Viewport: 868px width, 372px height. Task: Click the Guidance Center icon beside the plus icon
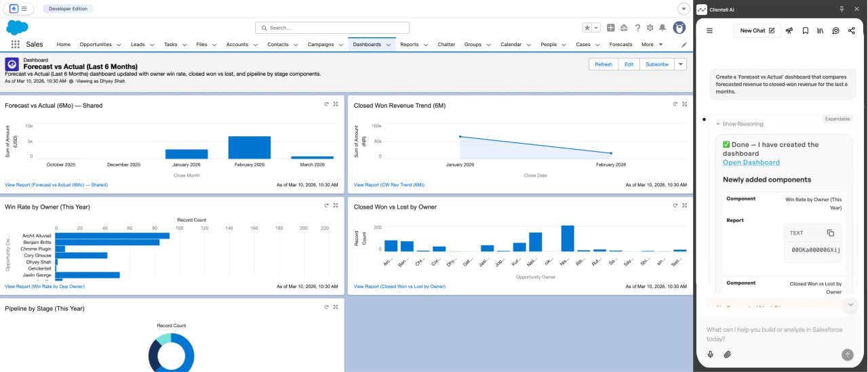624,28
